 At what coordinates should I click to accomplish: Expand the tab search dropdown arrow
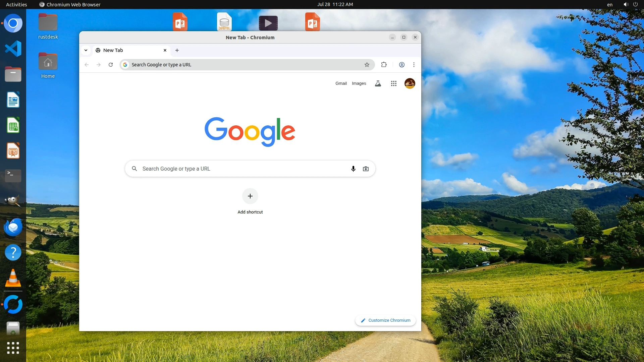86,50
